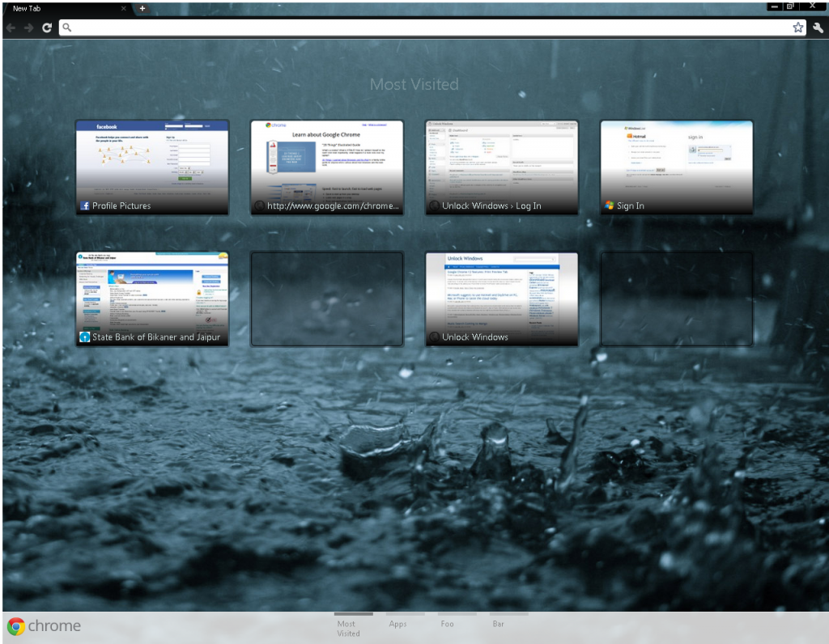Click the Chrome logo in the footer
829x644 pixels.
(44, 626)
